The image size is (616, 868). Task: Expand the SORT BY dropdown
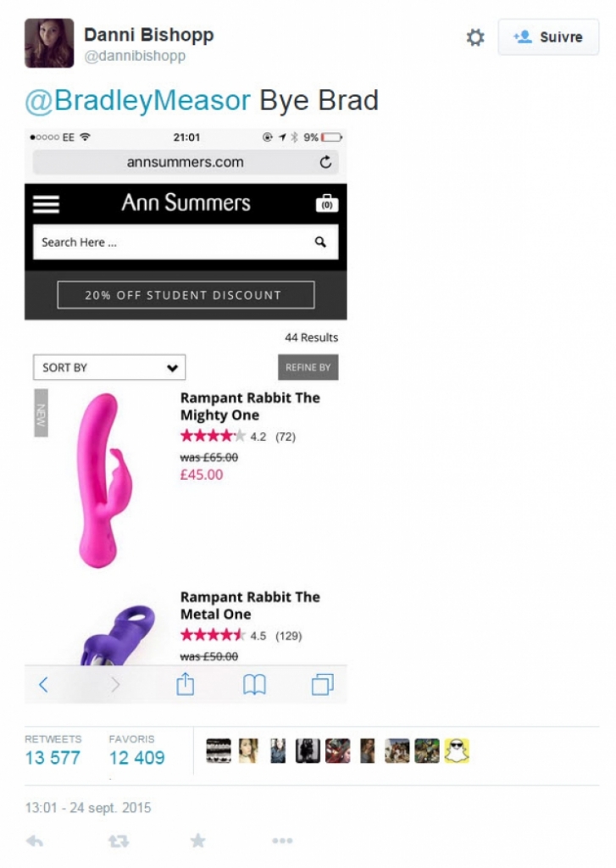pyautogui.click(x=109, y=368)
